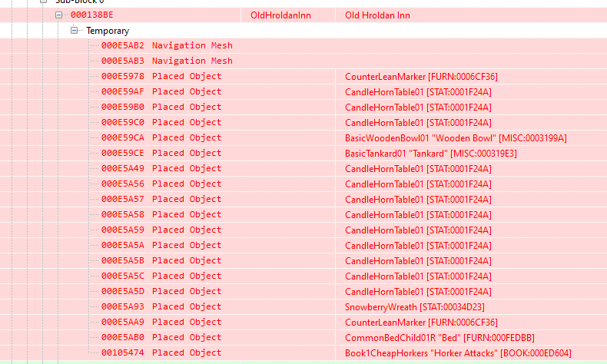Image resolution: width=607 pixels, height=364 pixels.
Task: Collapse the 000138BE cell record node
Action: tap(58, 15)
